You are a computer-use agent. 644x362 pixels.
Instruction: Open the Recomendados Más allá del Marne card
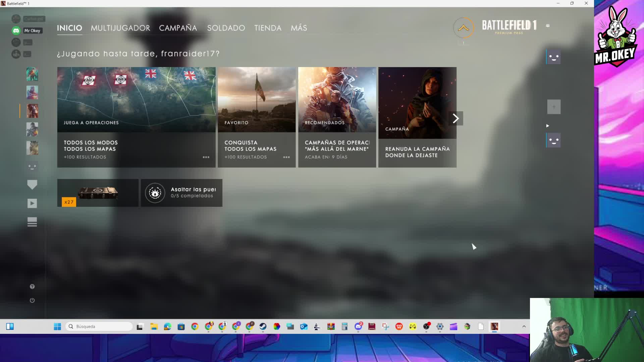pos(337,117)
